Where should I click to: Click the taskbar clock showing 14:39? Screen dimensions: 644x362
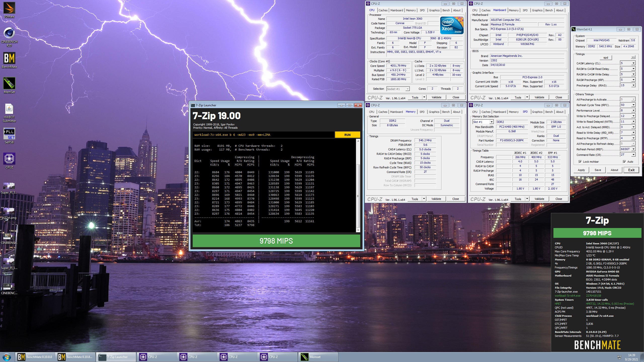(x=631, y=357)
